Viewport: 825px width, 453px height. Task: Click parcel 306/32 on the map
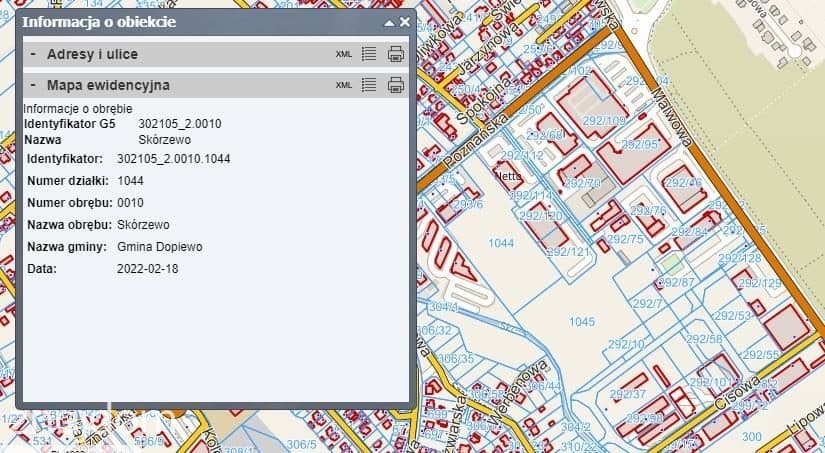point(434,330)
